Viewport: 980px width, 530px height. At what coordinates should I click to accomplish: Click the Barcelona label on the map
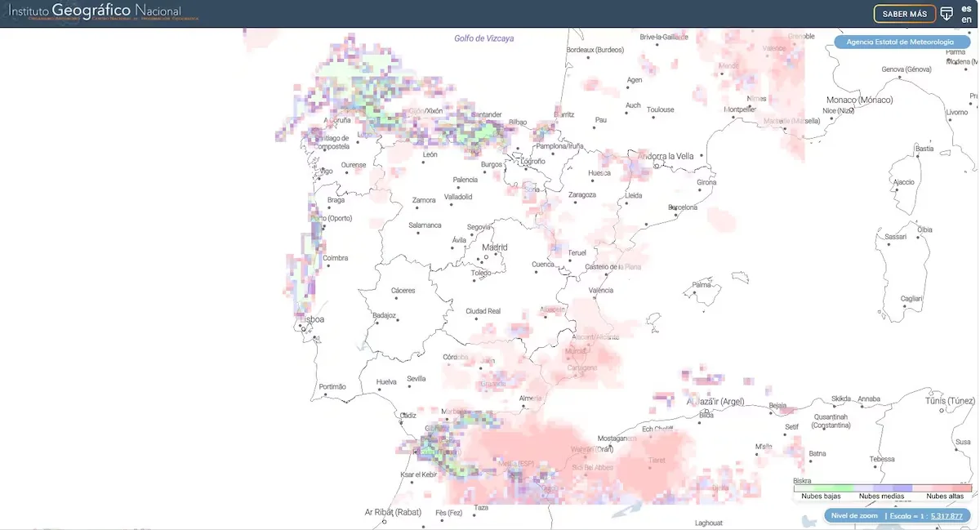tap(683, 207)
